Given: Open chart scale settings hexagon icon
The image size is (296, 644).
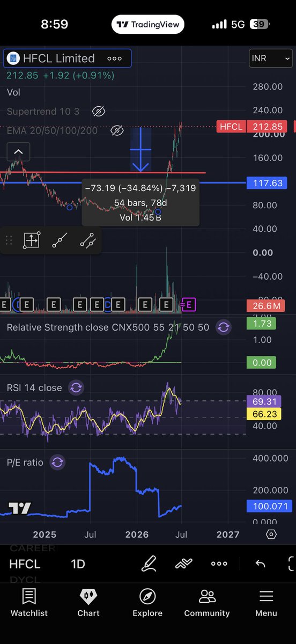Looking at the screenshot, I should click(x=271, y=535).
